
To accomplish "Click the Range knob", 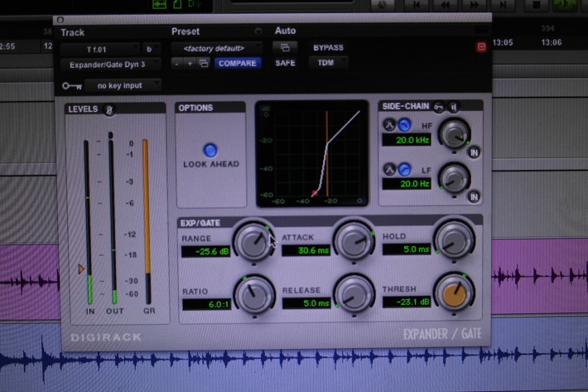I will point(254,242).
